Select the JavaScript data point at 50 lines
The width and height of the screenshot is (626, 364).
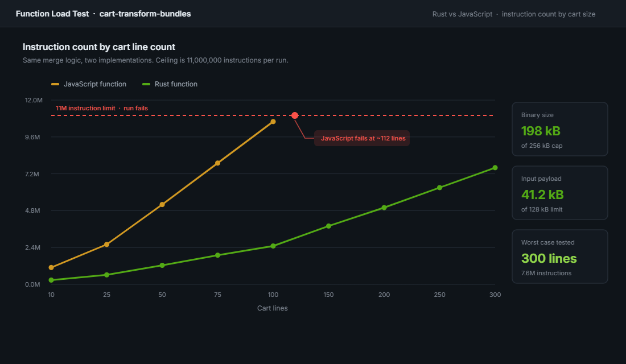coord(162,205)
